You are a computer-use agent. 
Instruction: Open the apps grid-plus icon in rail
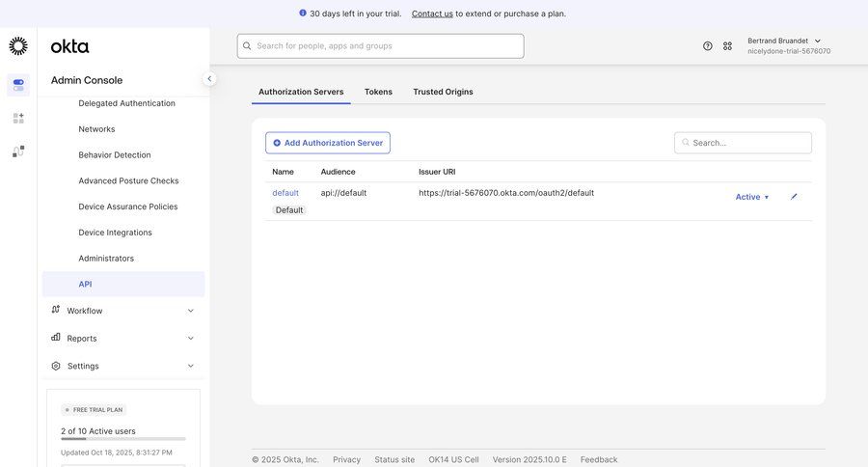tap(18, 118)
